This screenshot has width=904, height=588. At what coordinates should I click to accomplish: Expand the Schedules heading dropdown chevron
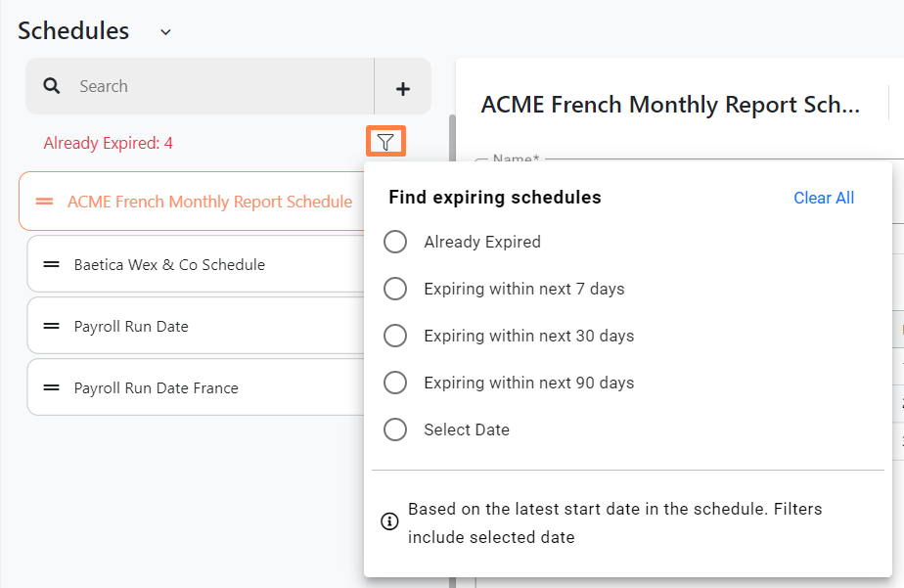click(165, 32)
